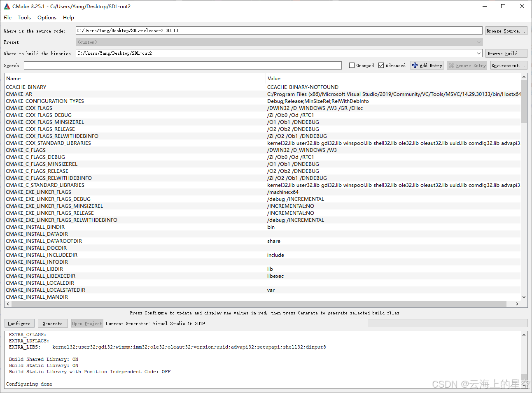Click the cache table vertical scrollbar thumb
The height and width of the screenshot is (393, 532).
[x=524, y=102]
